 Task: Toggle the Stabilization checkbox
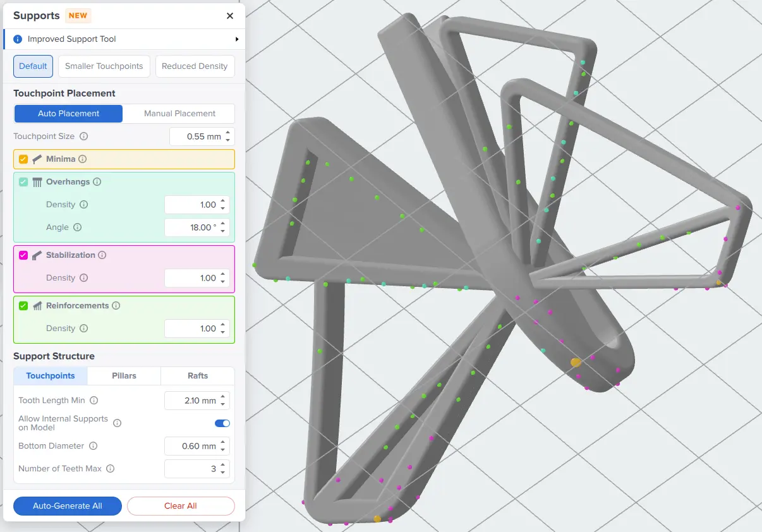pyautogui.click(x=23, y=255)
